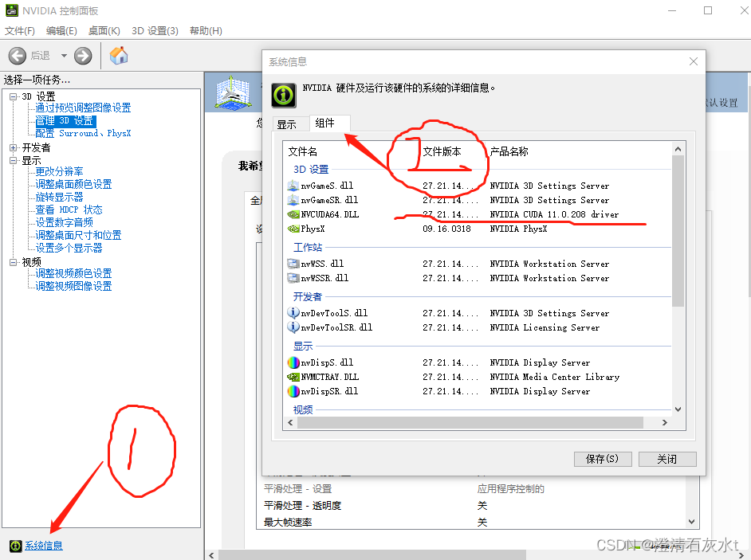Select 旋转显示器 in the tree

coord(59,197)
